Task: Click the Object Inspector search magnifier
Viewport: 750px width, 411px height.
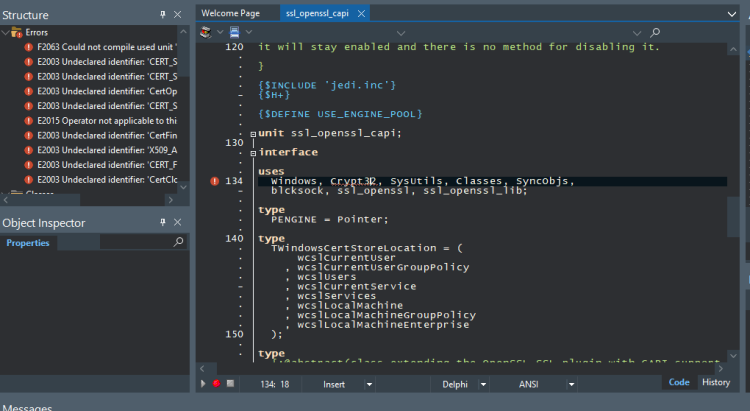Action: coord(178,242)
